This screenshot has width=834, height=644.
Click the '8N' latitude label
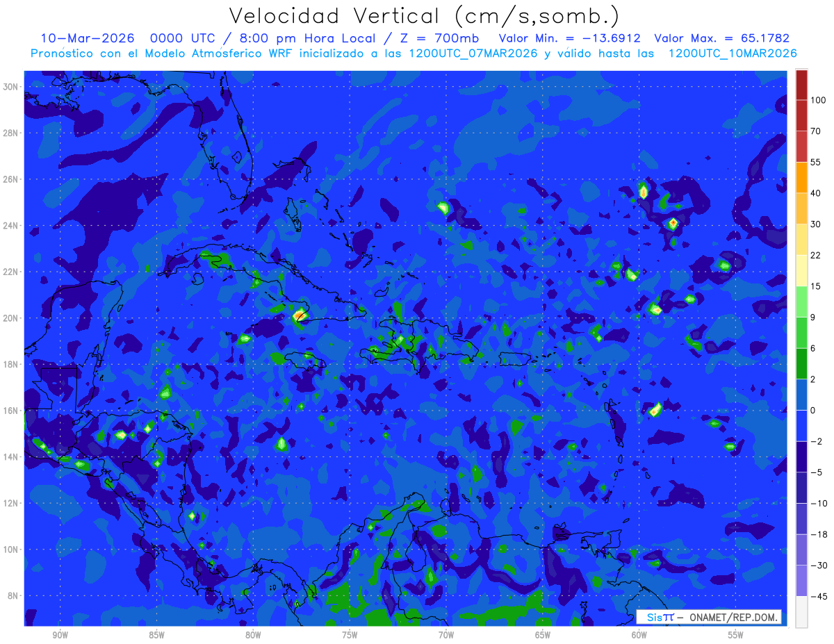click(x=14, y=596)
